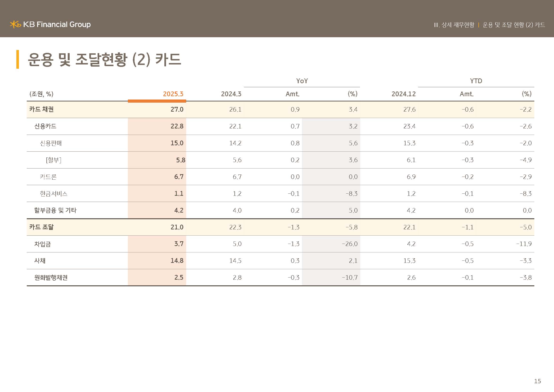Click the -26.0 YoY percentage for 차입금
This screenshot has height=392, width=554.
[350, 244]
